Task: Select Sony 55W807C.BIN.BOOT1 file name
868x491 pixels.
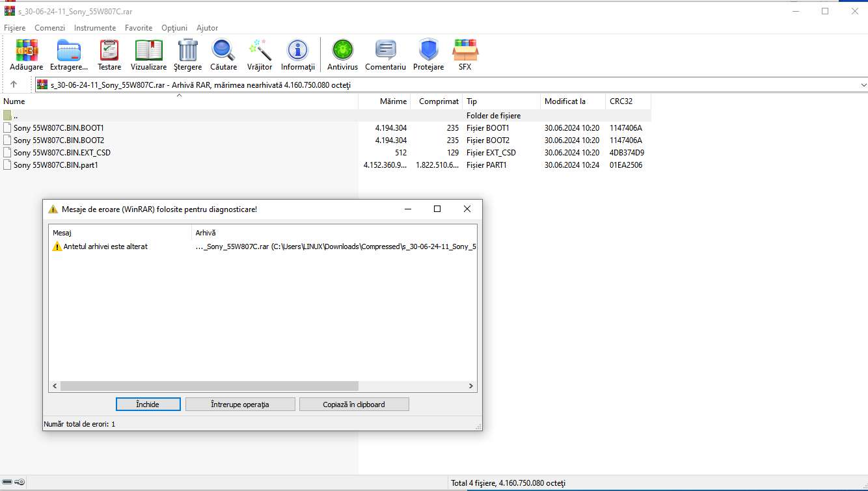Action: 59,128
